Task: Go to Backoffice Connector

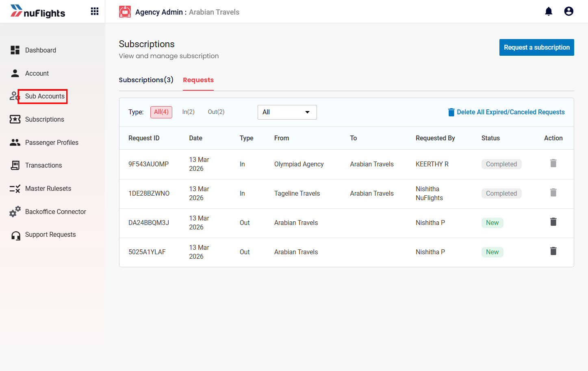Action: (56, 212)
